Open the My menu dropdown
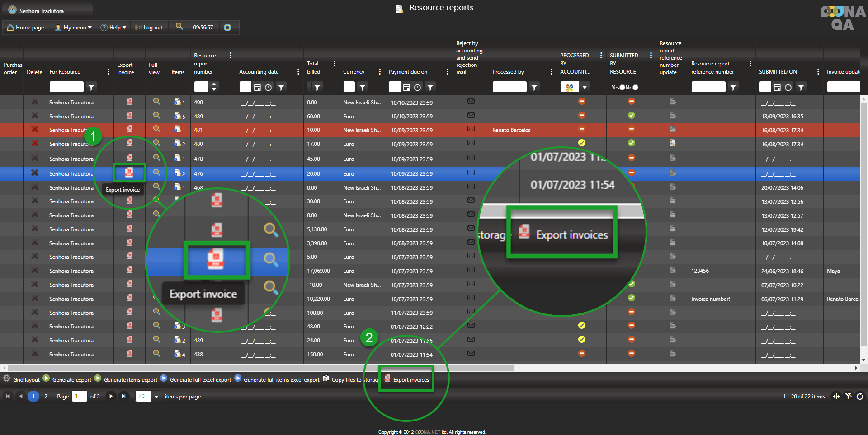868x435 pixels. (73, 28)
